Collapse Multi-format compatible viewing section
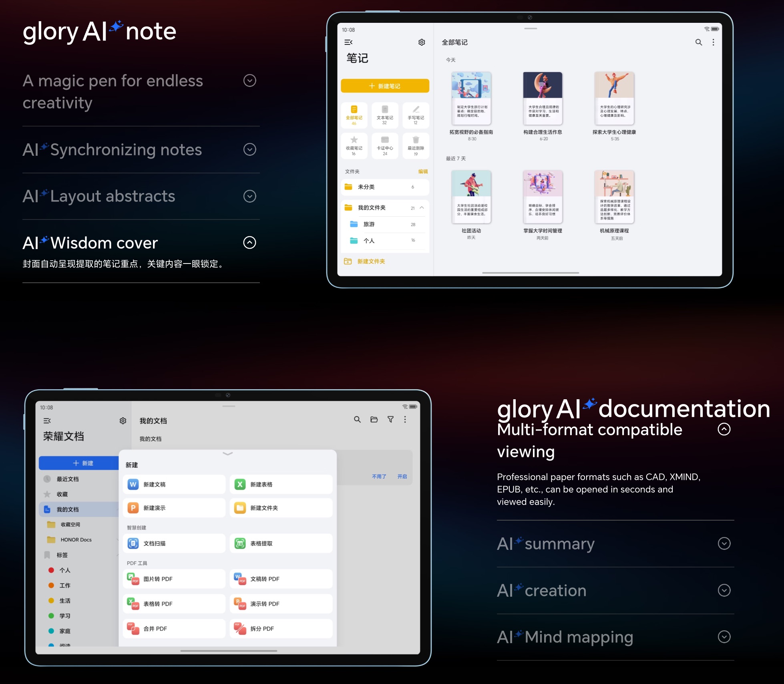The width and height of the screenshot is (784, 684). click(724, 429)
